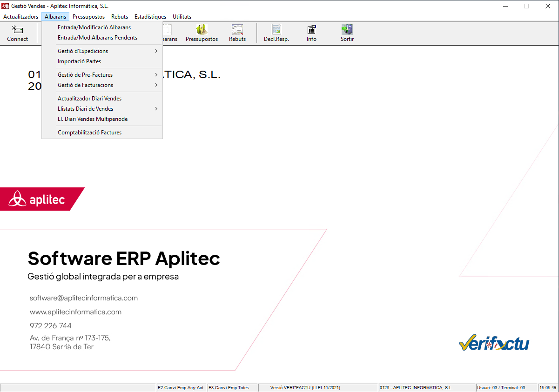Choose Entrada/Mod.Albarans Pendents menu entry
This screenshot has width=559, height=392.
97,38
